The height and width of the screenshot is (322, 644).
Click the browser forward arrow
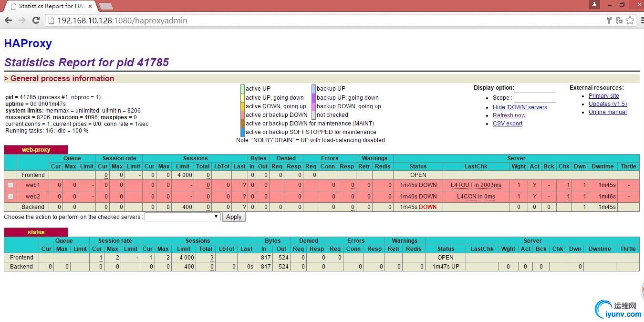(x=22, y=21)
